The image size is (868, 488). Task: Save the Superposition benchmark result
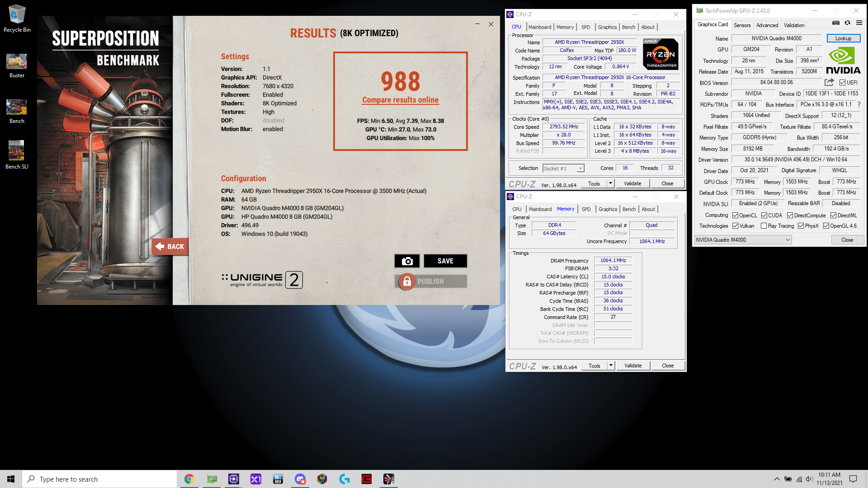click(x=445, y=261)
